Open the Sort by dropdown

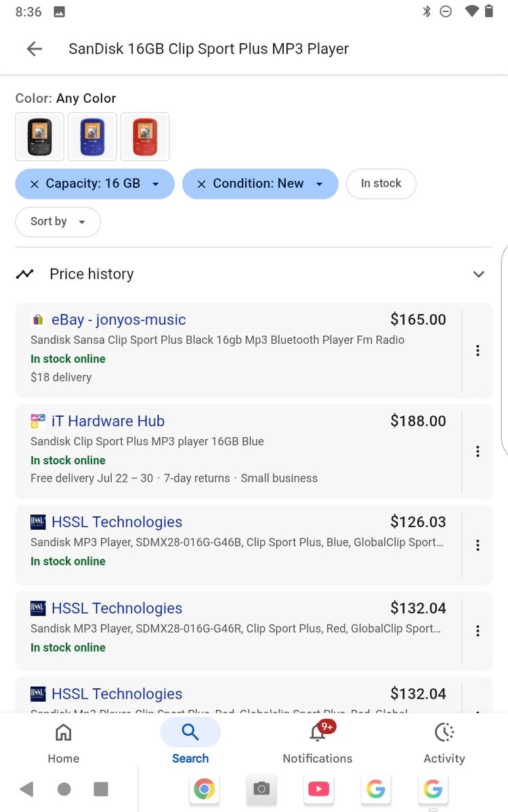tap(58, 221)
